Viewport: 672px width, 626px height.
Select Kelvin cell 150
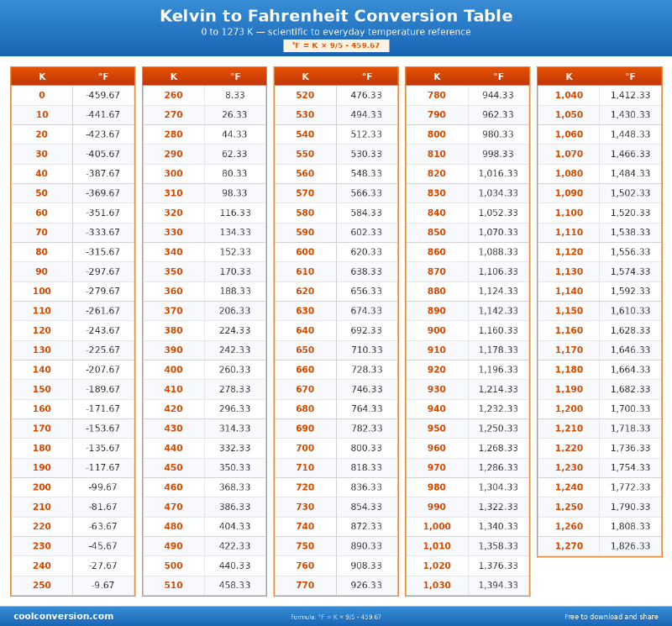tap(42, 389)
